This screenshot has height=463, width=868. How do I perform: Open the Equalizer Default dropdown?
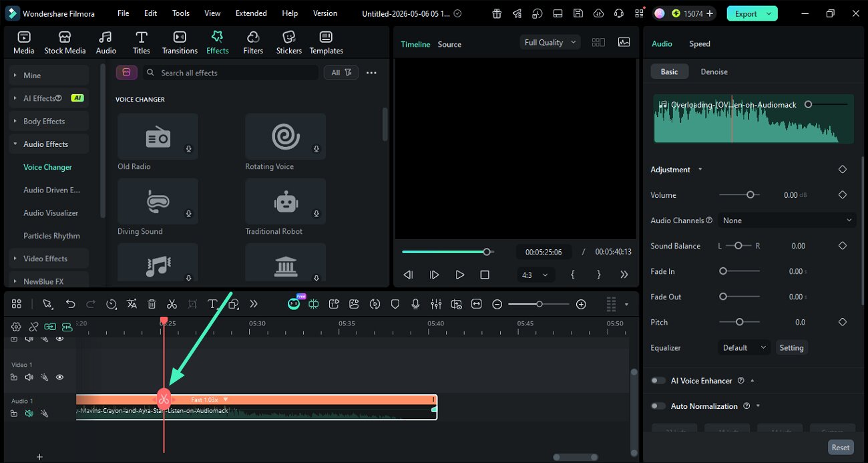point(744,347)
